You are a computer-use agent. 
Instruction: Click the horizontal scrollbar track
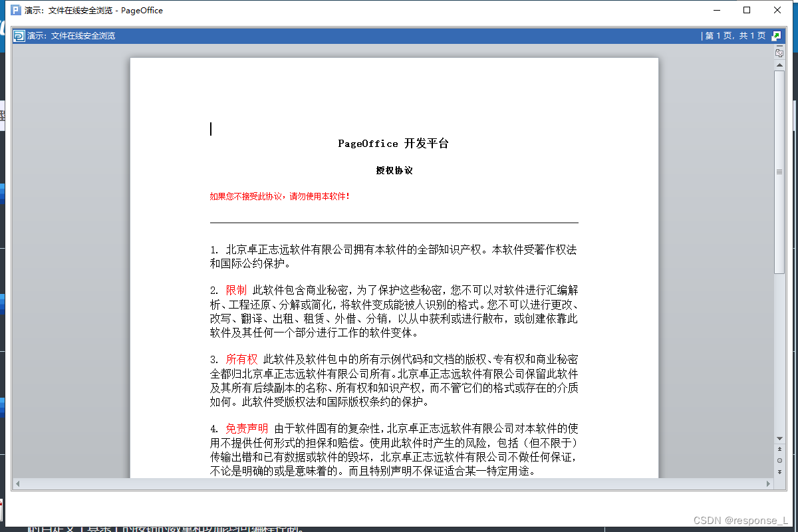pos(394,483)
